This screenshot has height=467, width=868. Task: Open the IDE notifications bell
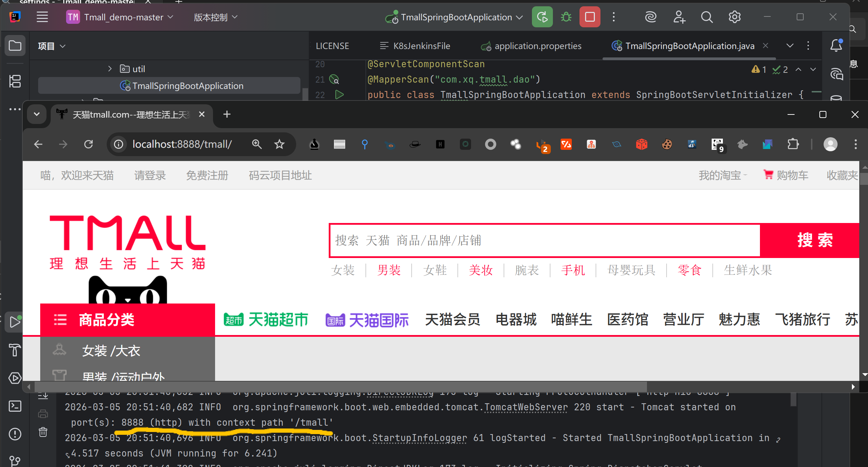837,46
